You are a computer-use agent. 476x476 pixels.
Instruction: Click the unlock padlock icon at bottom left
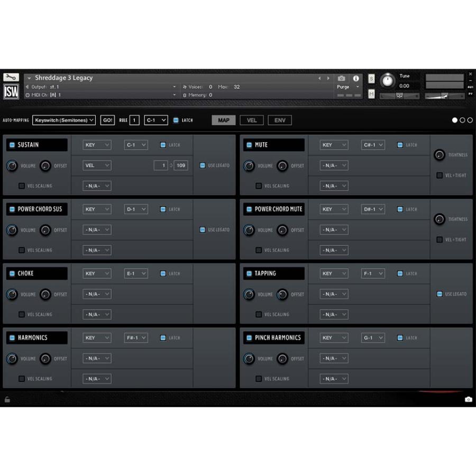[7, 399]
